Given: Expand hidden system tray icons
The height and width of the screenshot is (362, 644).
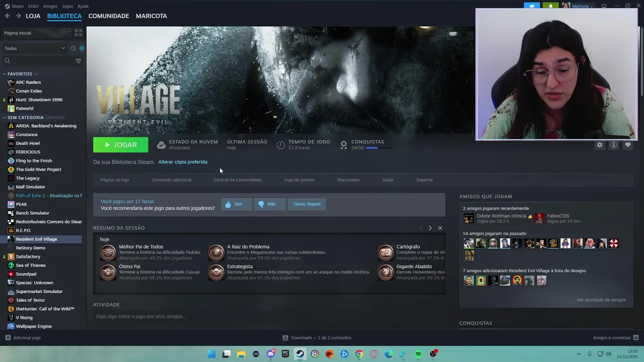Looking at the screenshot, I should click(579, 354).
